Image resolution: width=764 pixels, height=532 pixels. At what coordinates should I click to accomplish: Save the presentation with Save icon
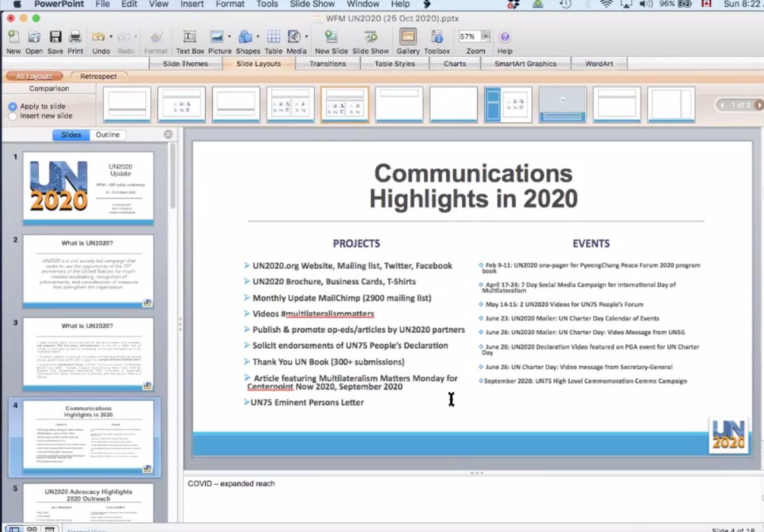pos(55,38)
